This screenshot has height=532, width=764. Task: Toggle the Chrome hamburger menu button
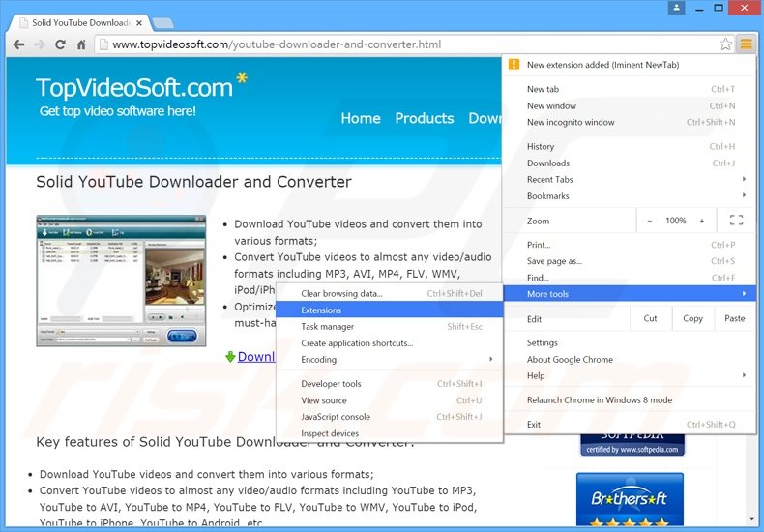746,44
